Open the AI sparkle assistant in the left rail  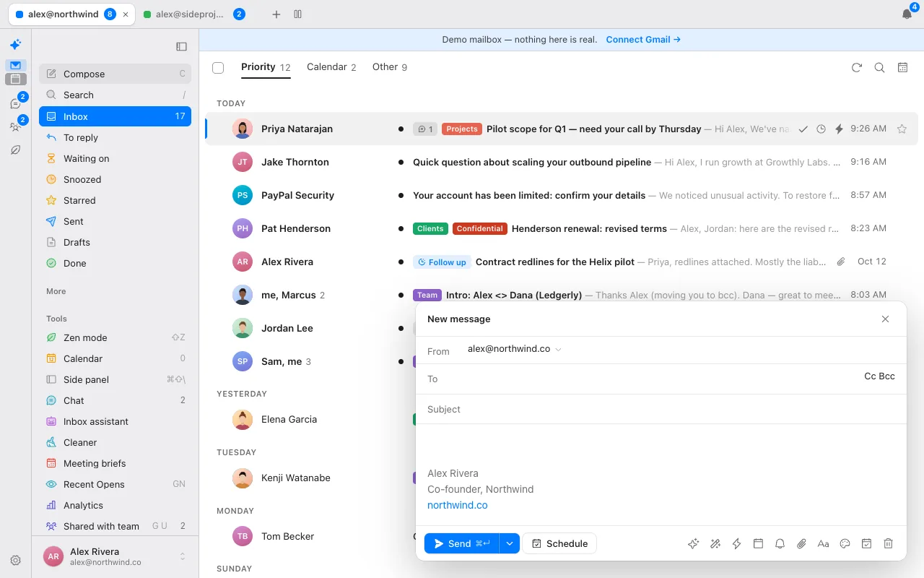[15, 45]
